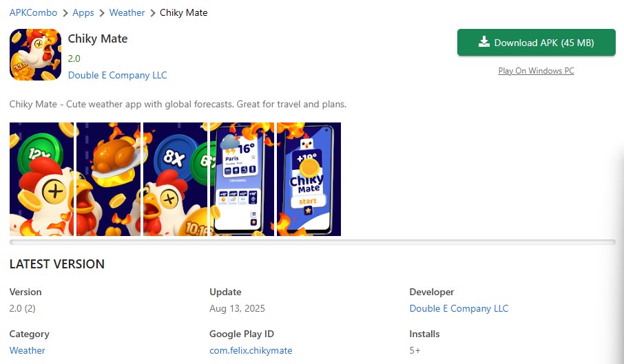This screenshot has width=624, height=364.
Task: Open third screenshot with 8X coin
Action: click(x=175, y=179)
